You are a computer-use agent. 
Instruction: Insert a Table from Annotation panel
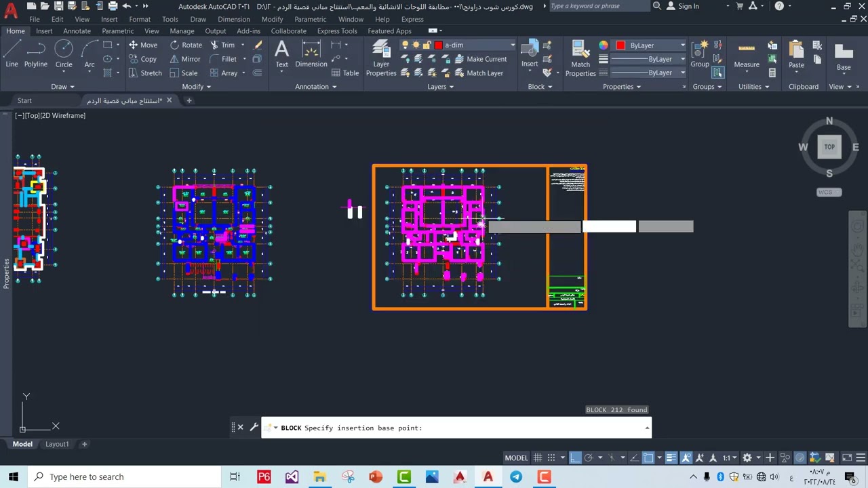345,73
